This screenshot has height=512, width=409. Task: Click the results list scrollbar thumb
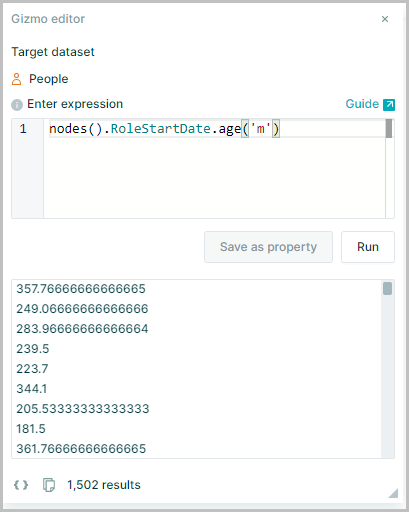coord(387,289)
